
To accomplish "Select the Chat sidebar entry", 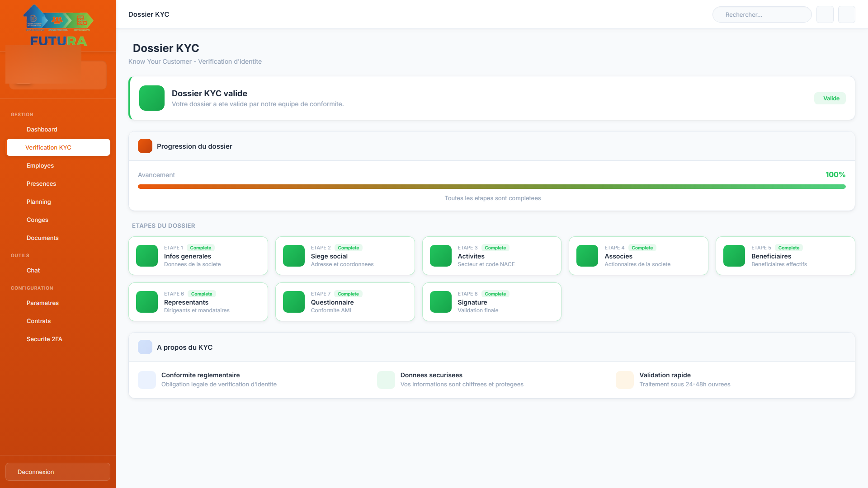I will [33, 270].
